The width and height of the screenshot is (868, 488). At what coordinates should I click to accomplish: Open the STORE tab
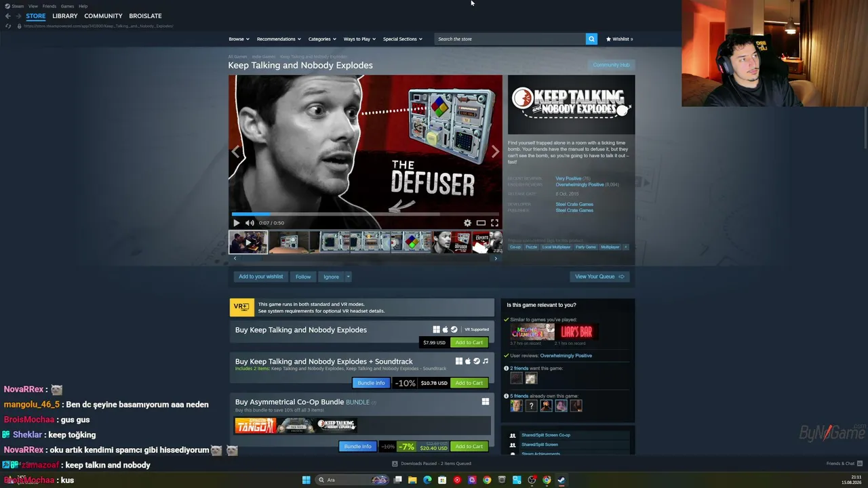pyautogui.click(x=36, y=16)
